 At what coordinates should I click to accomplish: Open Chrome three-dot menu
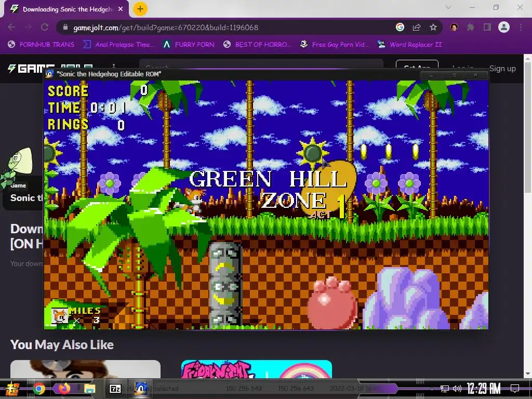pos(521,27)
